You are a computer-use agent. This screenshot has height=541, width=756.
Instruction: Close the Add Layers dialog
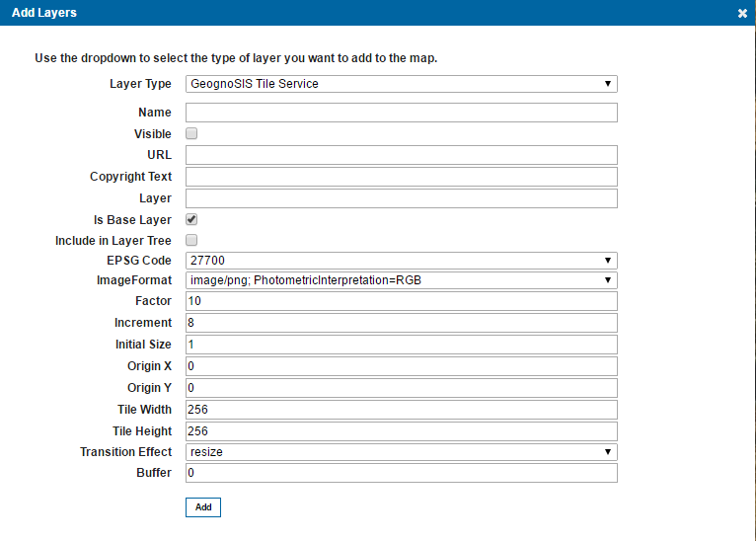tap(742, 14)
